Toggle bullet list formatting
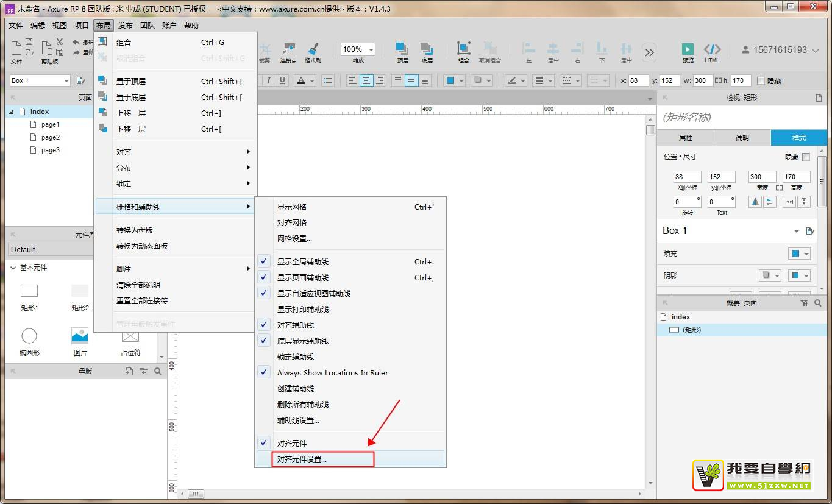This screenshot has height=504, width=832. click(x=328, y=80)
